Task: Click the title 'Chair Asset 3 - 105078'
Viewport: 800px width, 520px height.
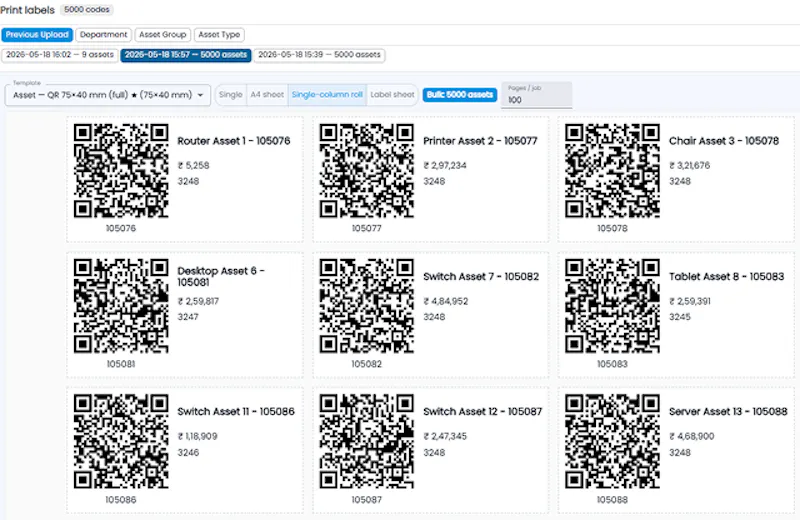Action: tap(724, 141)
